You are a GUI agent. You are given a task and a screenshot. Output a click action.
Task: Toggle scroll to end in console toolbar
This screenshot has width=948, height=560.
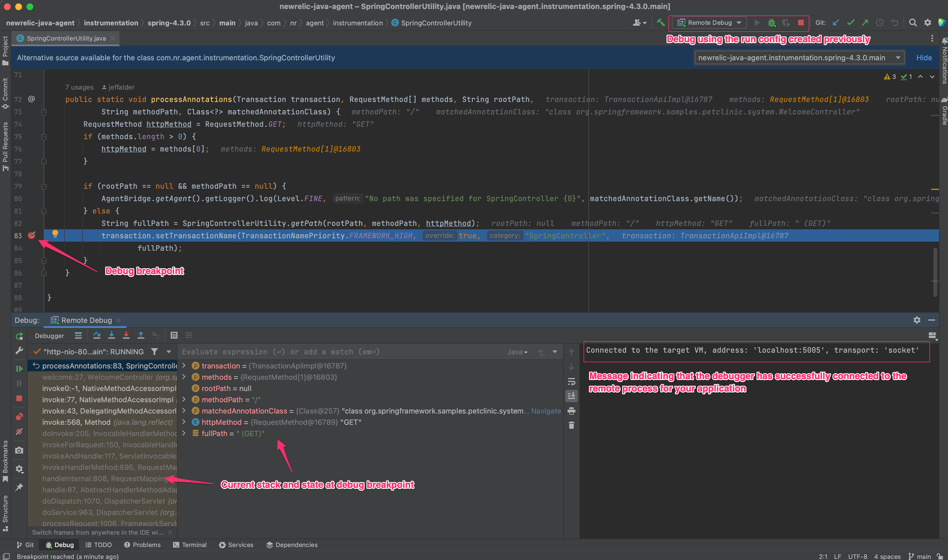point(572,396)
